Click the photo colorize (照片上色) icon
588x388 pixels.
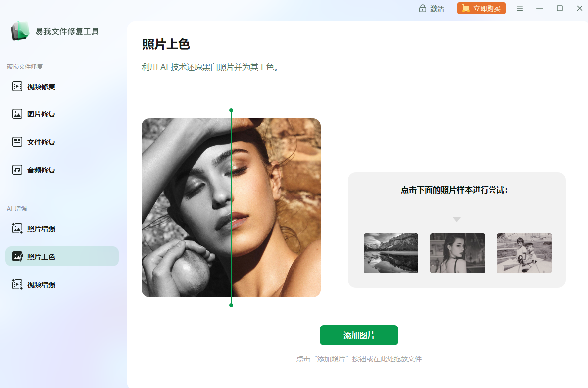pyautogui.click(x=17, y=256)
